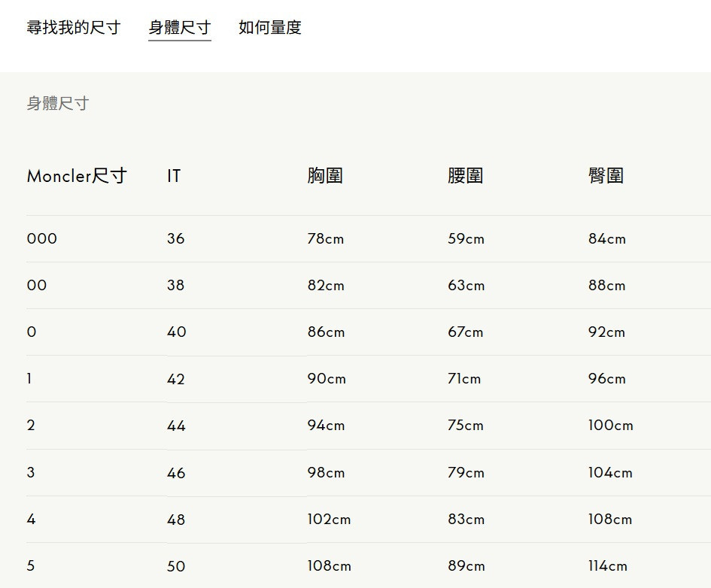Image resolution: width=711 pixels, height=588 pixels.
Task: Select the 臀圍 column header
Action: point(606,176)
